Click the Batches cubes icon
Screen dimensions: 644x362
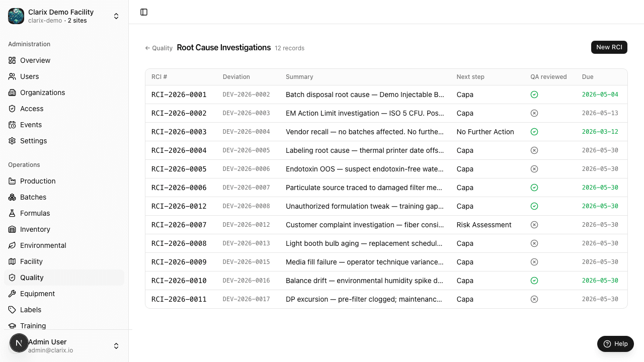12,197
